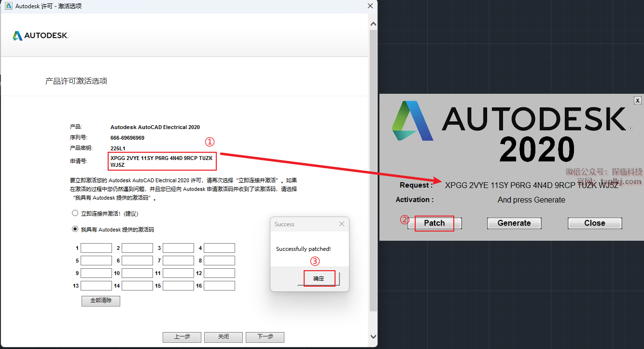
Task: Click the scroll up arrow of the license window
Action: click(x=373, y=24)
